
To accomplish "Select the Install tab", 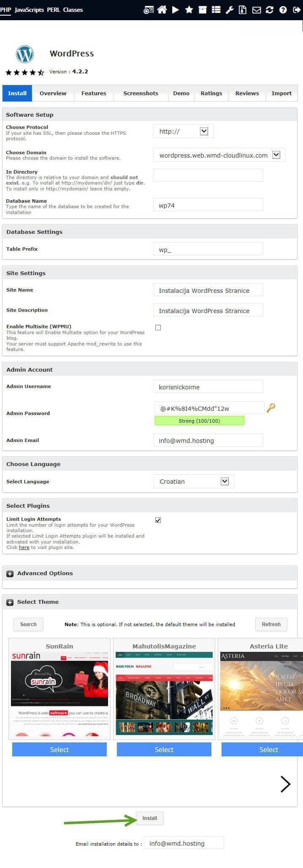I will click(x=17, y=93).
